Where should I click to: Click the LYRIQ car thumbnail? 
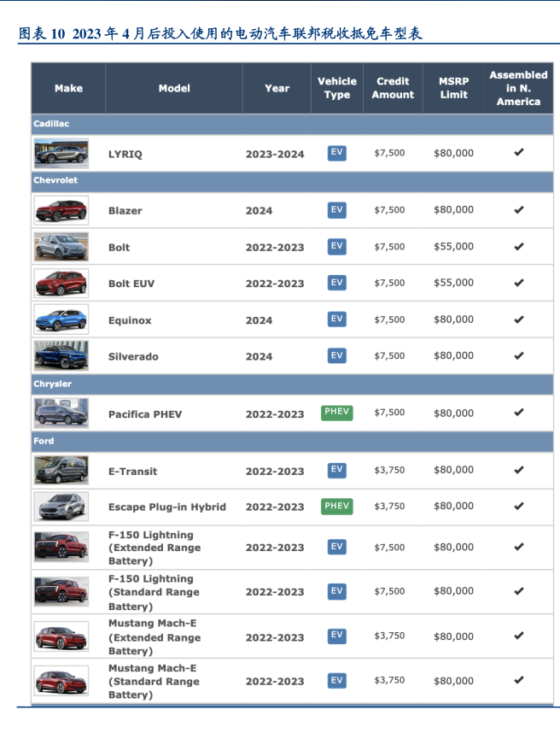tap(61, 153)
